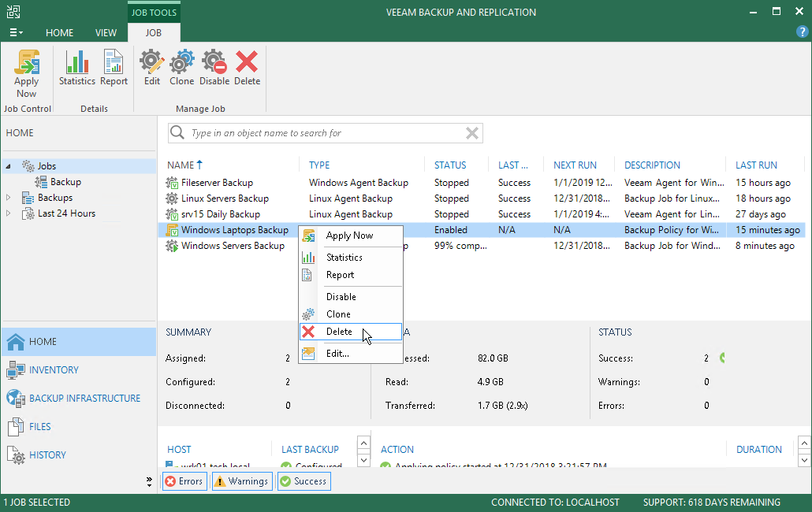Image resolution: width=812 pixels, height=512 pixels.
Task: Select the srv15 Daily Backup job
Action: click(482, 214)
